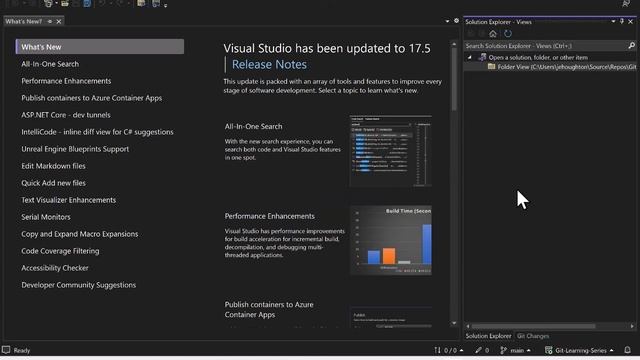The height and width of the screenshot is (360, 640).
Task: Open Code Coverage Filtering topic
Action: point(60,251)
